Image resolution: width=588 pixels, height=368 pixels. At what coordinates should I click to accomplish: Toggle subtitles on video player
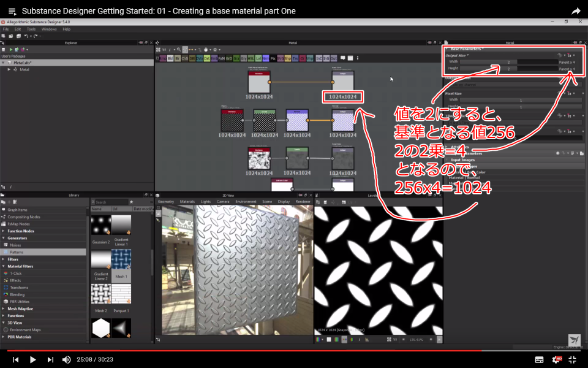pyautogui.click(x=539, y=360)
